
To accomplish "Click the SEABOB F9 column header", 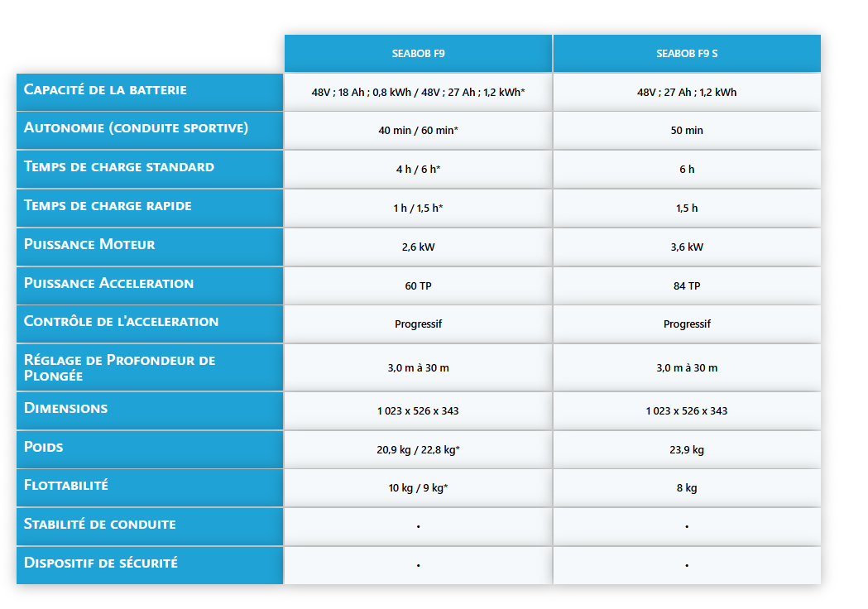I will (418, 54).
